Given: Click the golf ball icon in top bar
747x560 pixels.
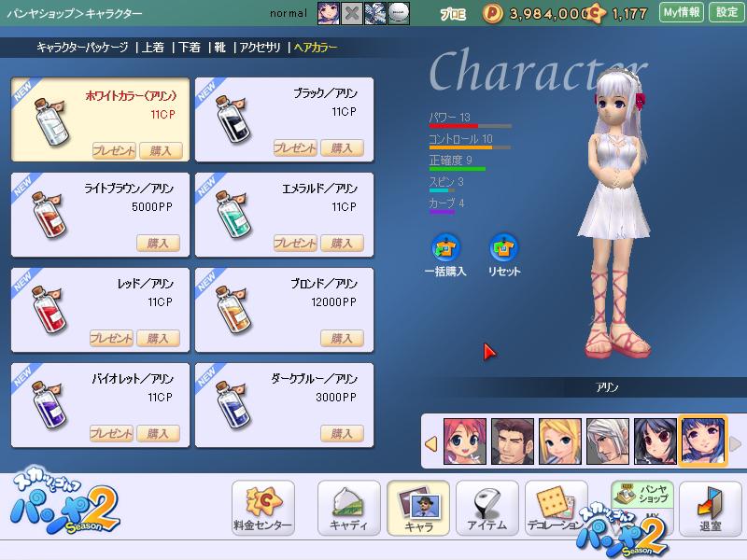Looking at the screenshot, I should point(399,13).
